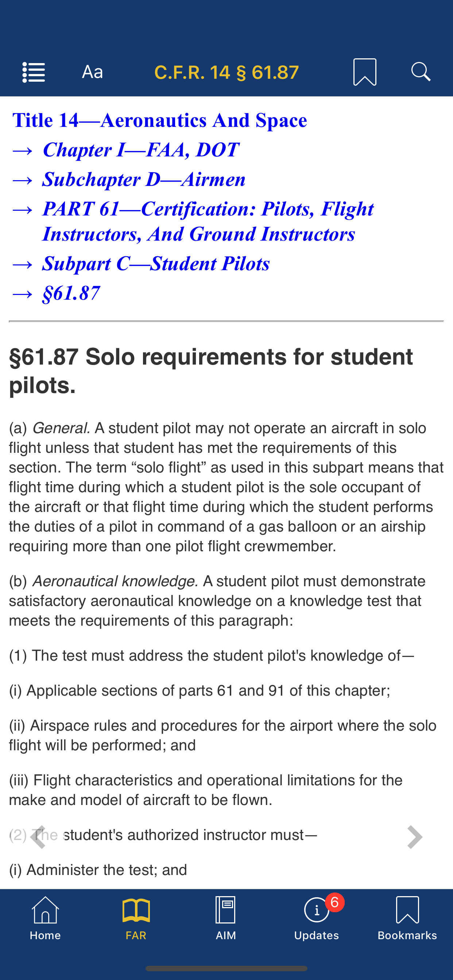The image size is (453, 980).
Task: Follow the Subchapter D—Airmen link
Action: [143, 180]
